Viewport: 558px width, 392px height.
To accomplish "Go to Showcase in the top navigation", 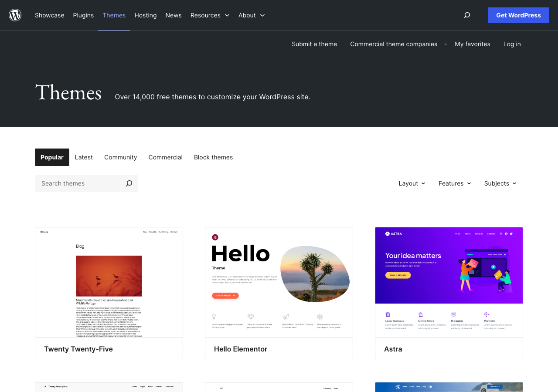I will pyautogui.click(x=50, y=15).
